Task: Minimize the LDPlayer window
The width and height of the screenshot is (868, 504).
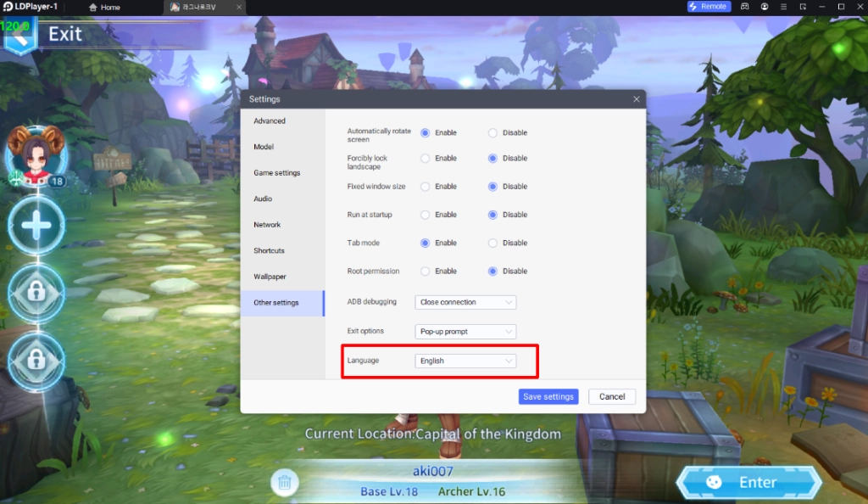Action: [x=822, y=7]
